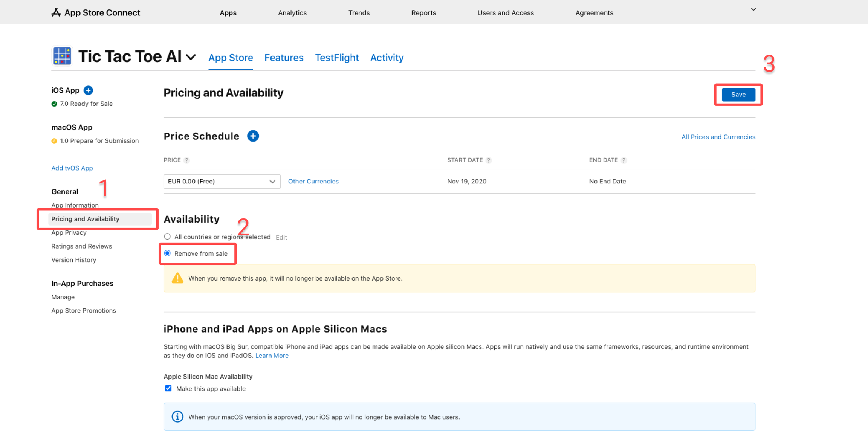Open the Analytics menu item
Viewport: 868px width, 435px height.
pos(292,13)
